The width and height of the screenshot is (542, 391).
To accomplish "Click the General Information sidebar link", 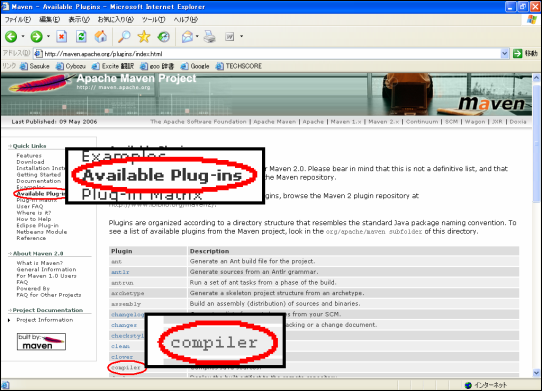I will 46,269.
